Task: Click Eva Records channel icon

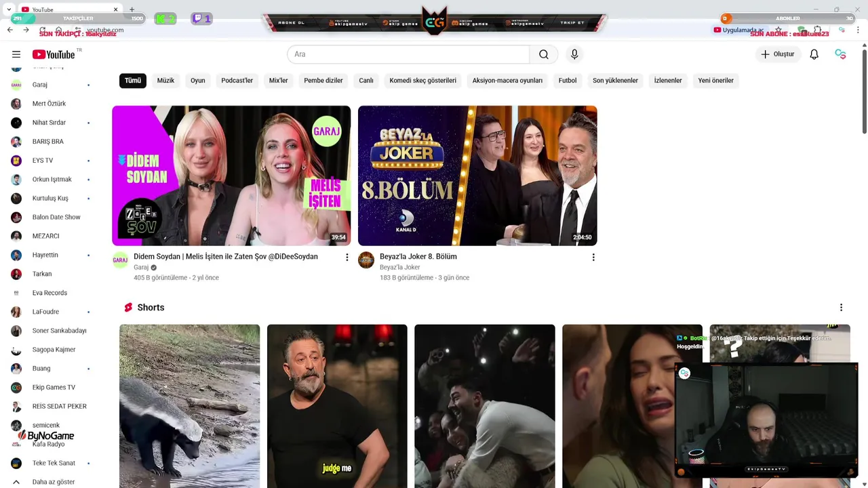Action: (x=16, y=293)
